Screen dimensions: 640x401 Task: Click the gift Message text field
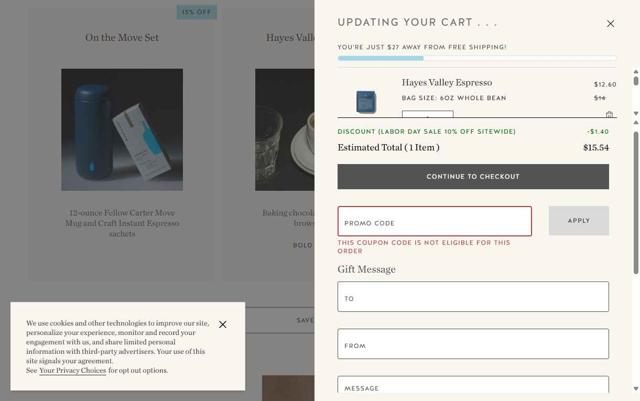473,385
